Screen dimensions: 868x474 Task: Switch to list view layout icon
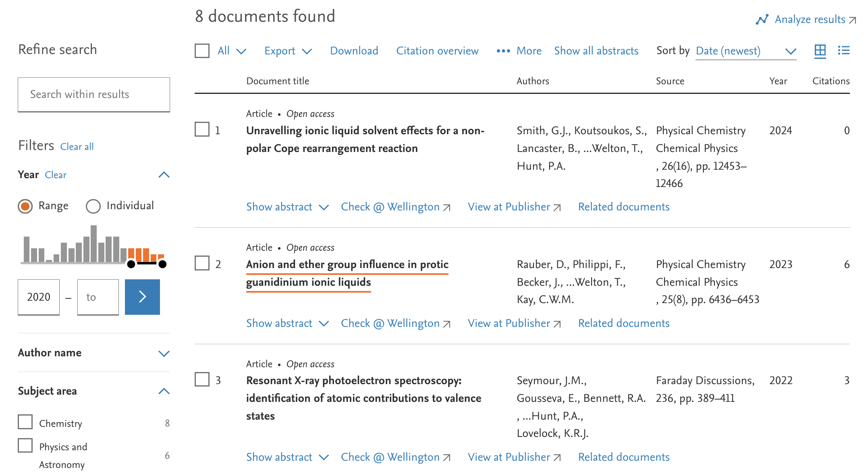(843, 50)
